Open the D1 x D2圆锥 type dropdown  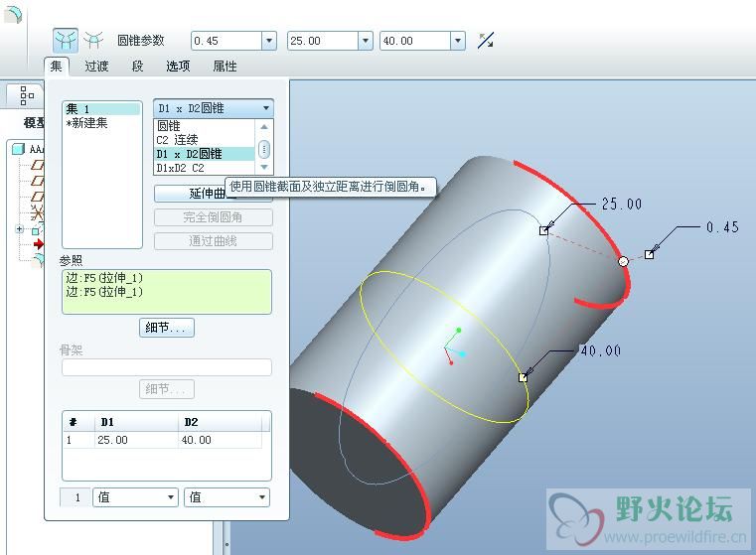[214, 108]
